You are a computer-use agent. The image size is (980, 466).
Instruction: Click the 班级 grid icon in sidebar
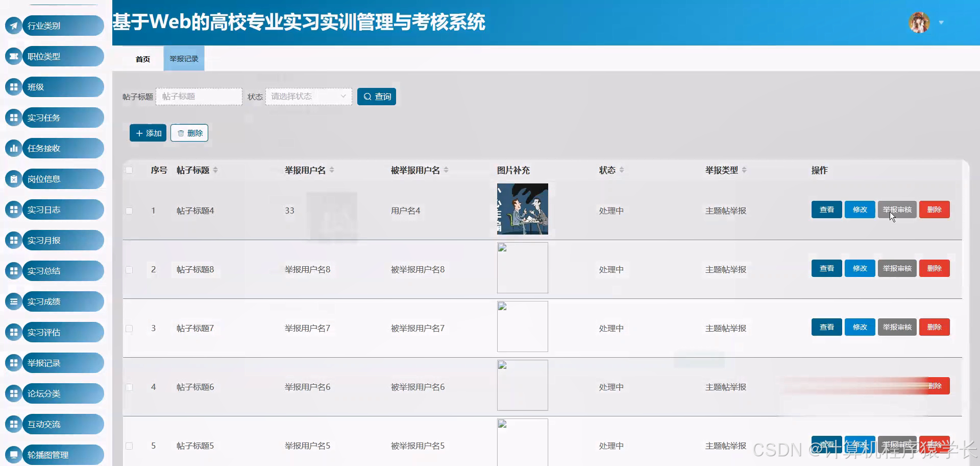pos(13,87)
